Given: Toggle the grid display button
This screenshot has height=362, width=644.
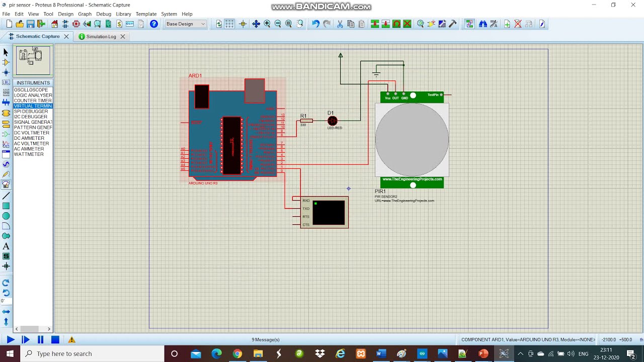Looking at the screenshot, I should [229, 24].
